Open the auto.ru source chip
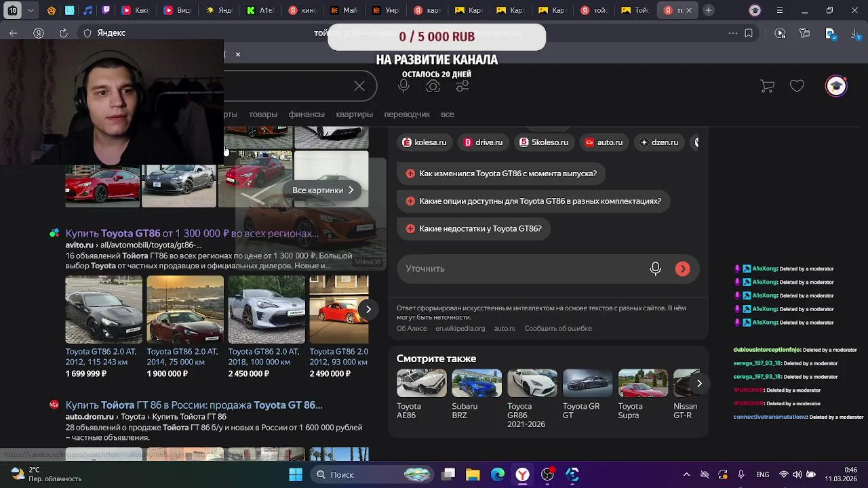 (604, 142)
